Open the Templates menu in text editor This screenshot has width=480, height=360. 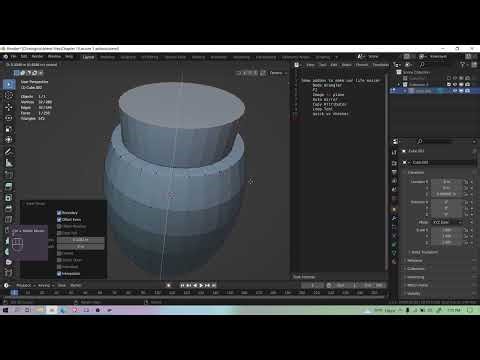[x=381, y=65]
